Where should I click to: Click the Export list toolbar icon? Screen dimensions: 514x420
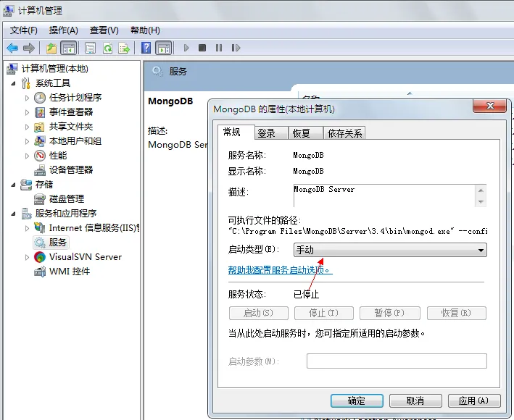tap(124, 48)
